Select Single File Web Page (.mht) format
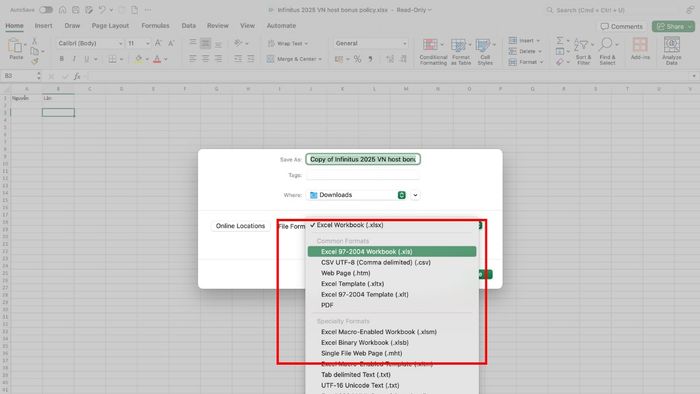The width and height of the screenshot is (700, 394). click(x=392, y=353)
